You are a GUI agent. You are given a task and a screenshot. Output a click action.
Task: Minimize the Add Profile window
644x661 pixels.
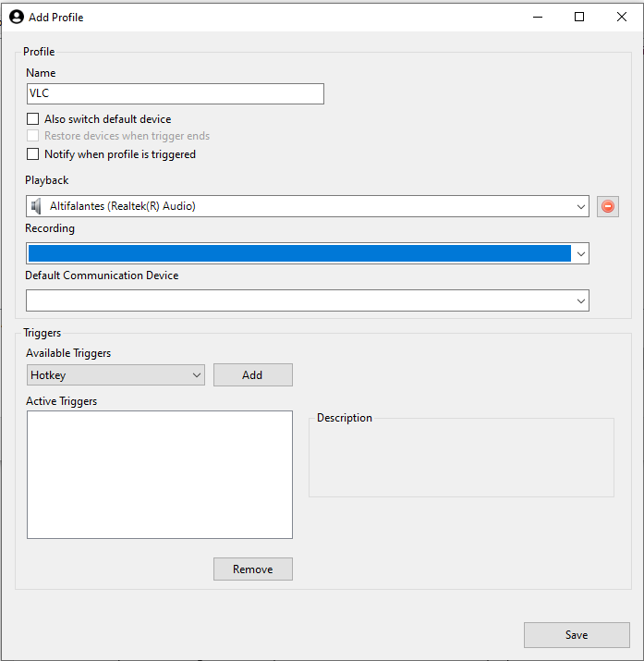point(538,17)
